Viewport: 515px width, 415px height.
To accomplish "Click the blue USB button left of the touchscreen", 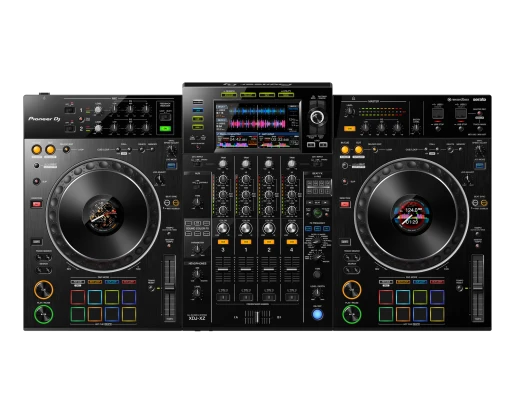I will [x=198, y=110].
